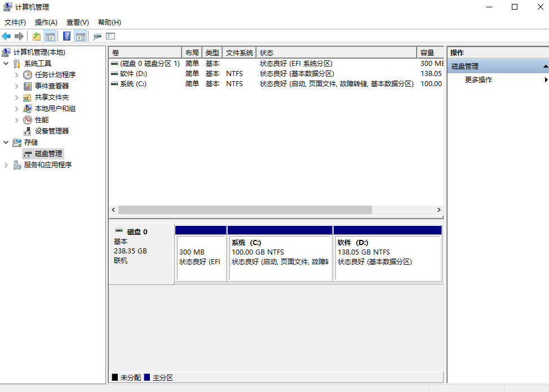Click the 设备管理器 icon in the tree

26,131
